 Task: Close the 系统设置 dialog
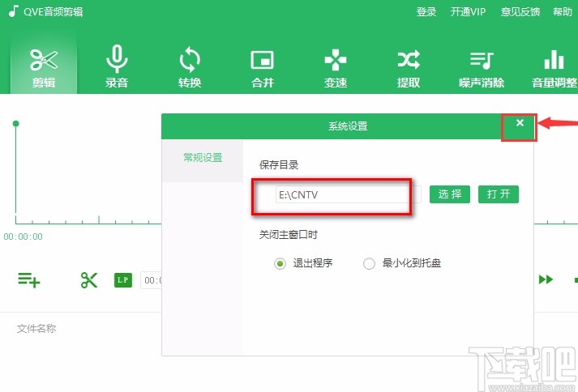point(520,123)
